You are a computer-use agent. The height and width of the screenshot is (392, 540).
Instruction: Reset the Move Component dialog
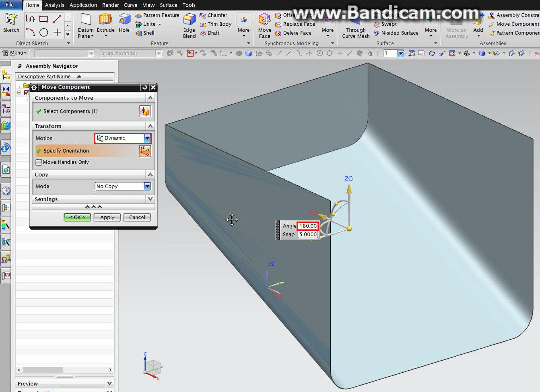point(145,87)
